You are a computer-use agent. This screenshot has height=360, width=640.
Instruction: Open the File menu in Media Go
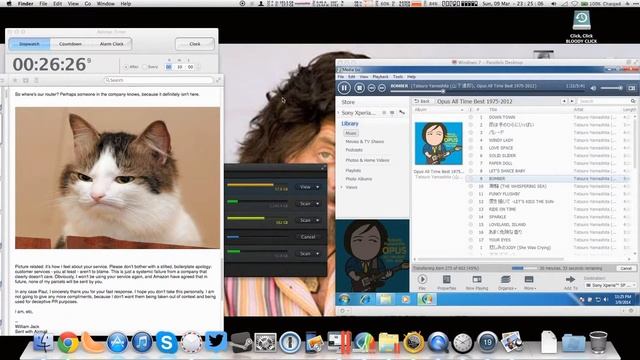point(340,77)
